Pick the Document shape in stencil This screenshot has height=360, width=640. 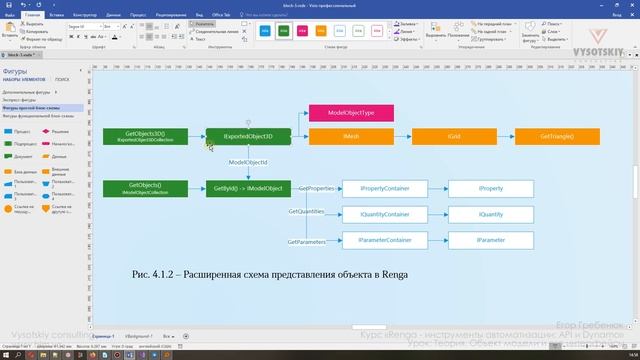pos(18,156)
